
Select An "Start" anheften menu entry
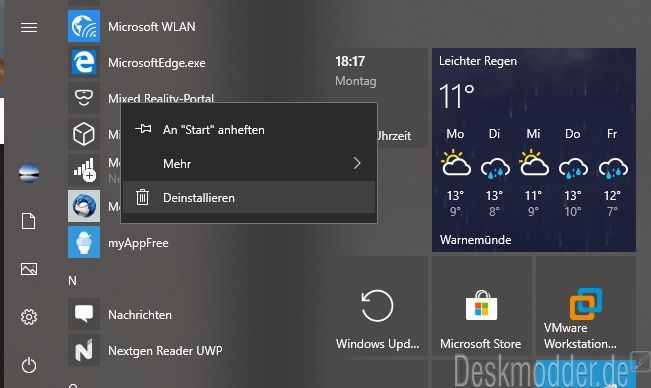tap(249, 130)
